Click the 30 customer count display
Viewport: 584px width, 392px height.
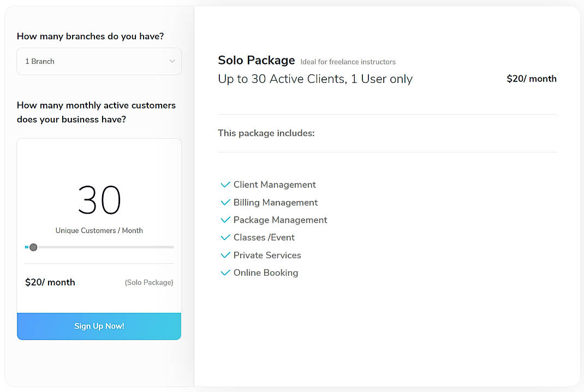99,201
